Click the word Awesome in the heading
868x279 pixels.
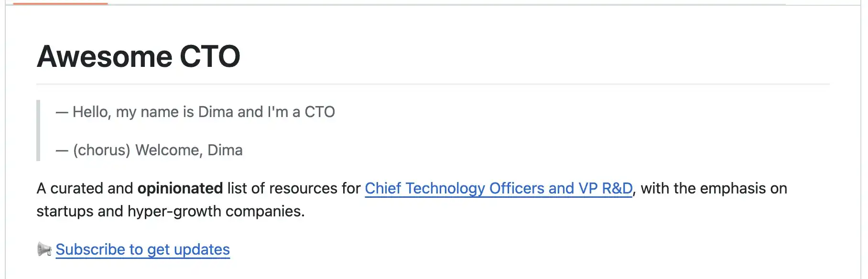tap(105, 56)
